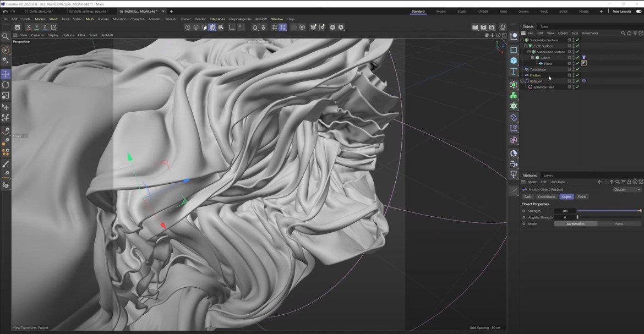Toggle layer checkbox for Rotation row
The image size is (644, 334).
click(569, 81)
